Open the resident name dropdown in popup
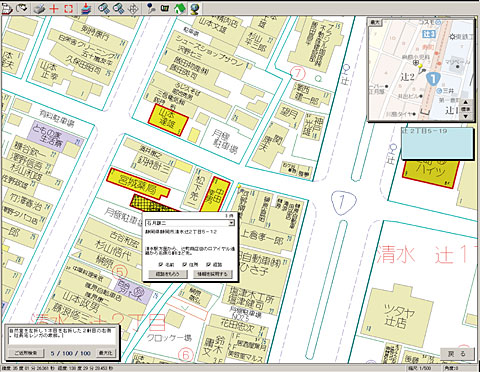Screen dimensions: 480x372 [x=231, y=223]
